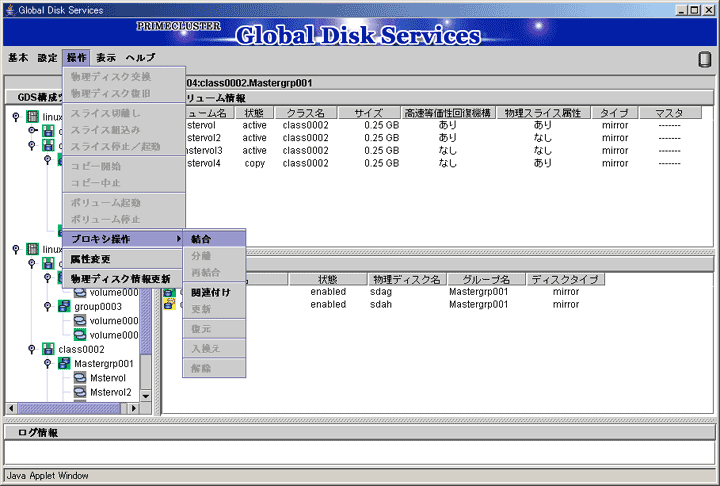This screenshot has height=486, width=720.
Task: Click the 'sdah' physical disk name
Action: pyautogui.click(x=381, y=304)
